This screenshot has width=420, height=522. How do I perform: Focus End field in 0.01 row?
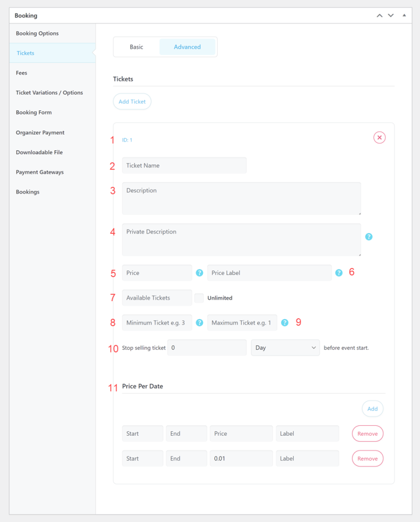point(186,459)
